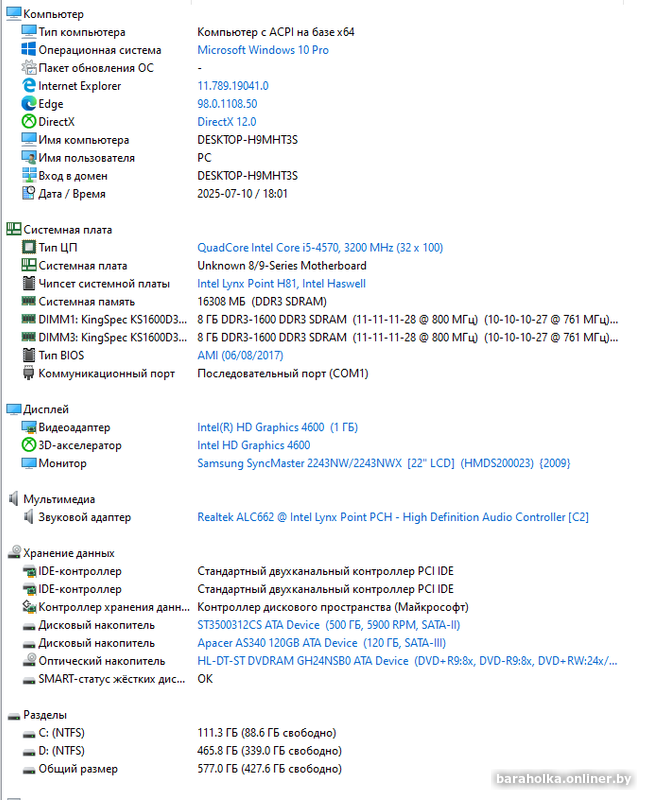Click the user icon beside Имя пользователя
Screen dimensions: 652x800
tap(29, 158)
